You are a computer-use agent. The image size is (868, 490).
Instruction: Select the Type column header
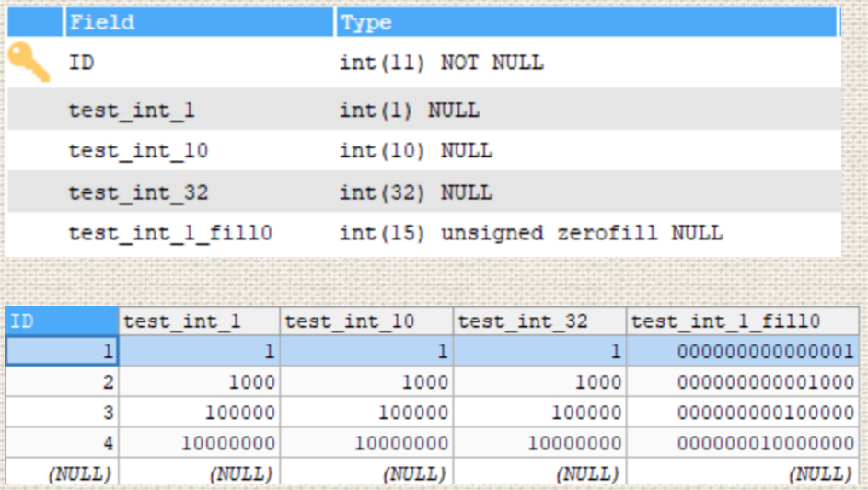586,22
